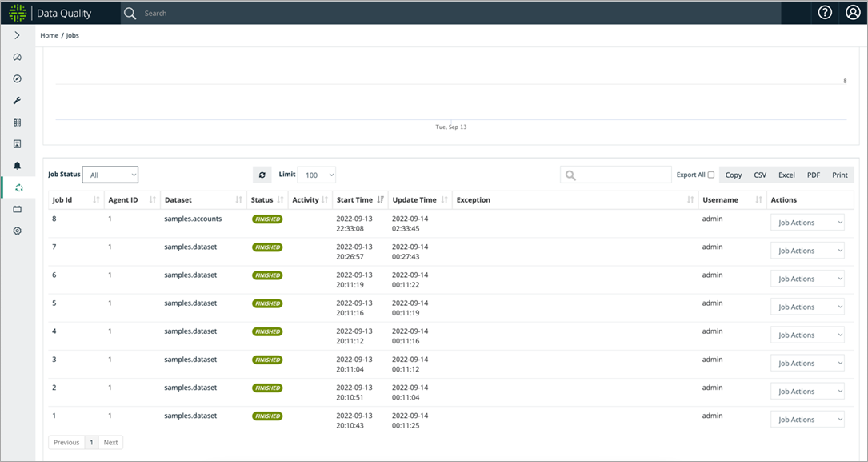Open Job Actions dropdown for job 5

coord(808,307)
